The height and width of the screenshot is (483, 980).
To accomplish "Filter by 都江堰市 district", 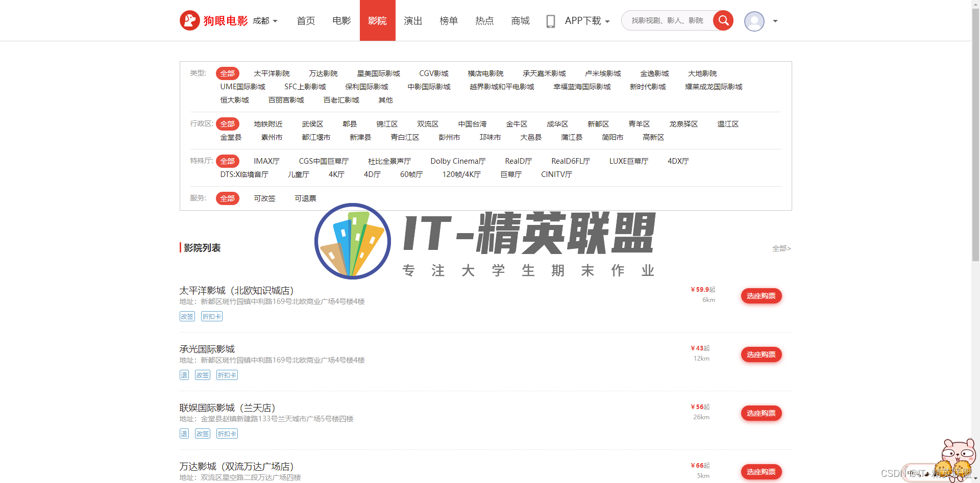I will [316, 137].
